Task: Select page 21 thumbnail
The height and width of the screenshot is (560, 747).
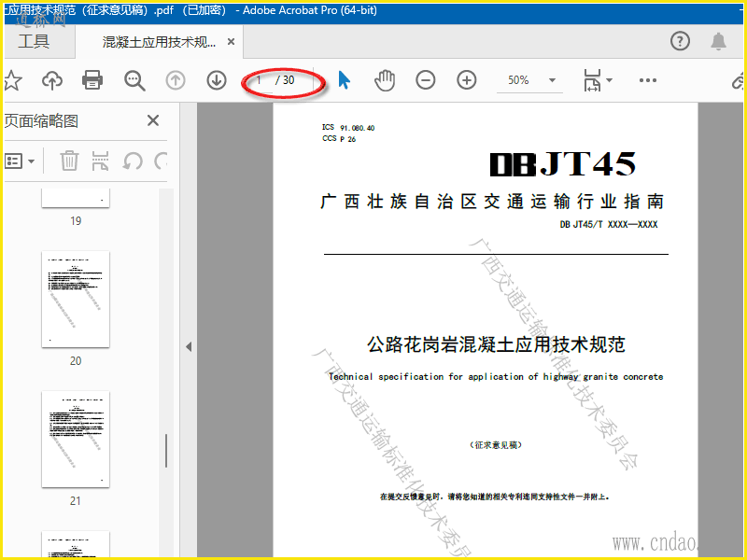Action: (76, 439)
